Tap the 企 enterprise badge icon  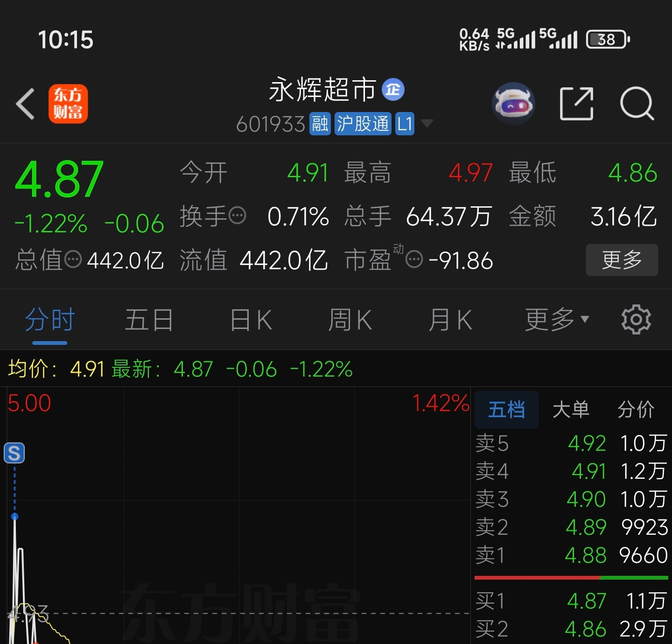click(393, 89)
